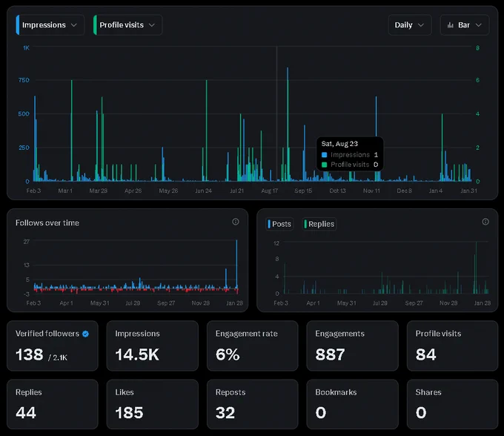Select the Engagement rate 6% card
This screenshot has width=504, height=436.
[x=252, y=346]
